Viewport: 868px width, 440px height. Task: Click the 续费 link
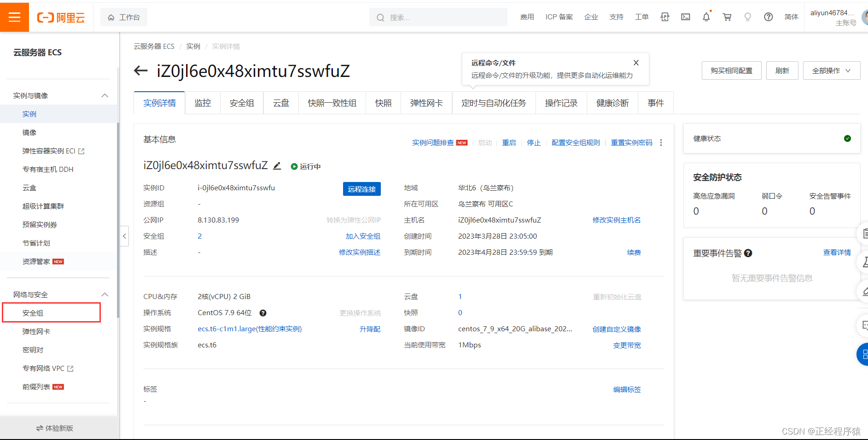[634, 252]
